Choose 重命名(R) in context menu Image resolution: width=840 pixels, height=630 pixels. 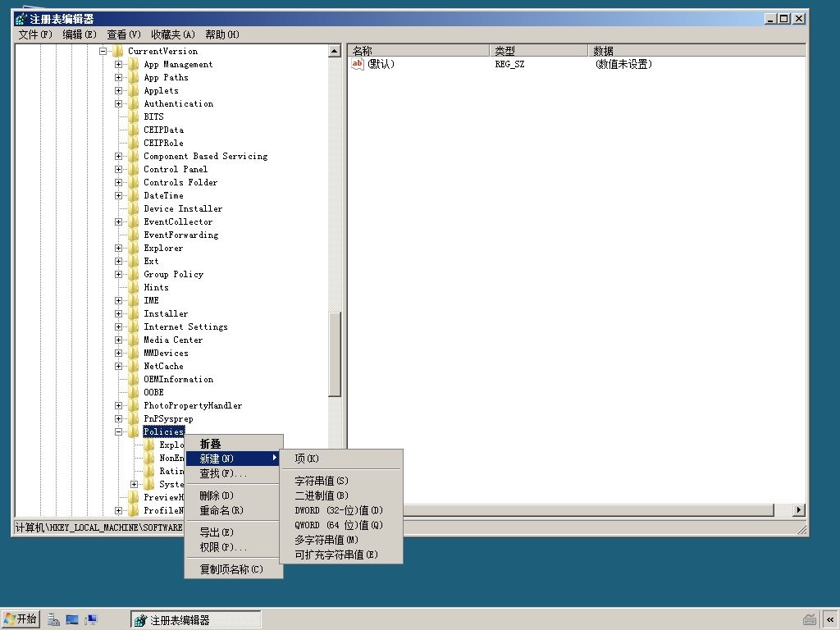(234, 510)
